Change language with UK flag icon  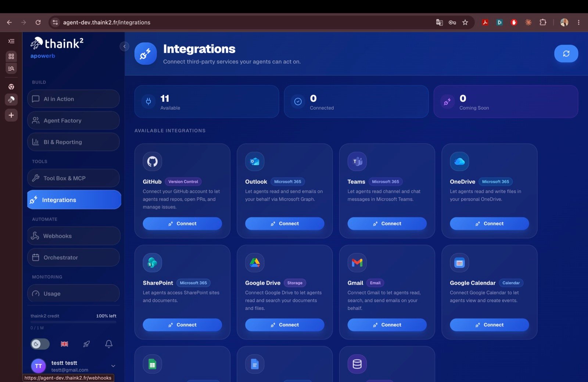[64, 344]
